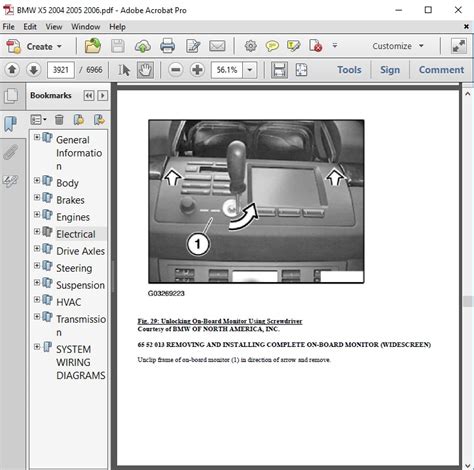Screen dimensions: 474x470
Task: Open the View menu
Action: click(x=54, y=27)
